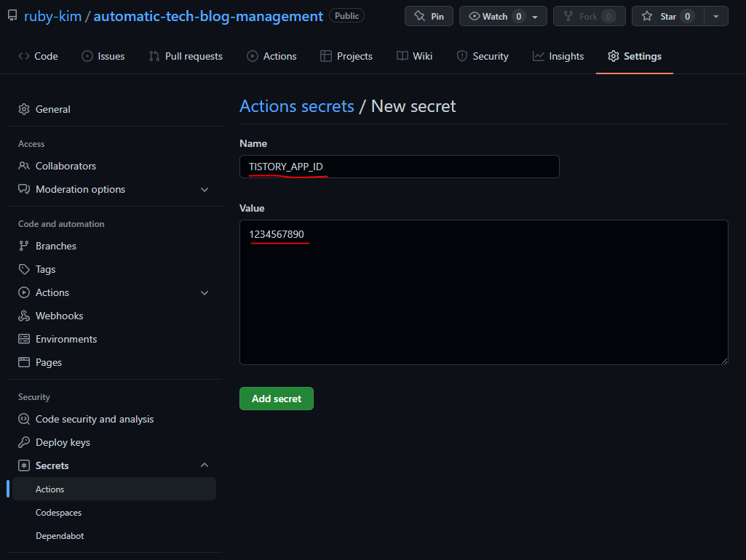Screen dimensions: 746x560
Task: Open Code security and analysis page
Action: point(114,419)
